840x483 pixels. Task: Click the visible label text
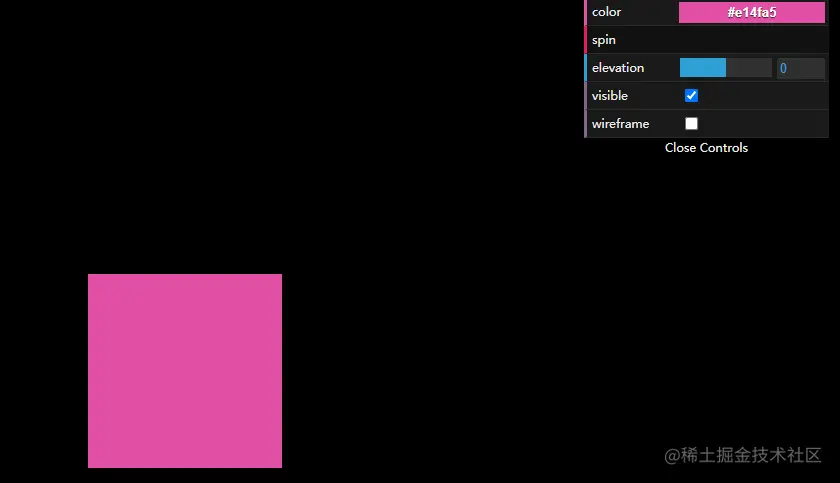610,95
